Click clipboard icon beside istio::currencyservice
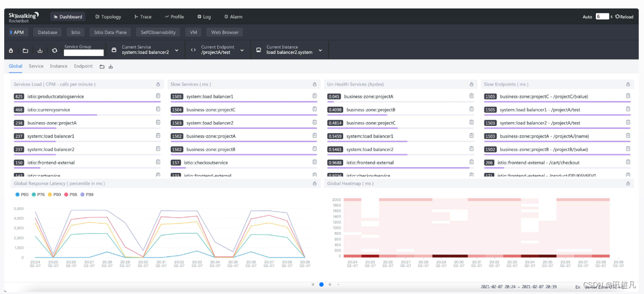 (158, 109)
